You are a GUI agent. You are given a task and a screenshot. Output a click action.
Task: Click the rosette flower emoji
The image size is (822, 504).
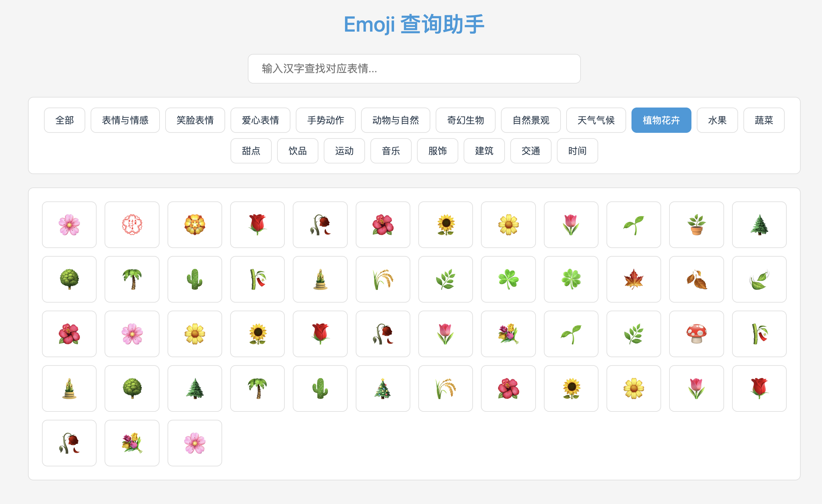coord(195,225)
